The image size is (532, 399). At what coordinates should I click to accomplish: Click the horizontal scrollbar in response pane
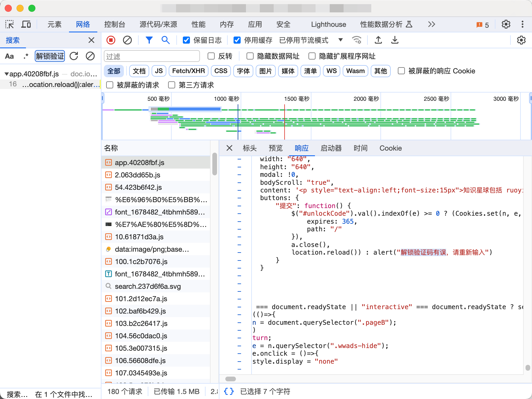click(231, 379)
